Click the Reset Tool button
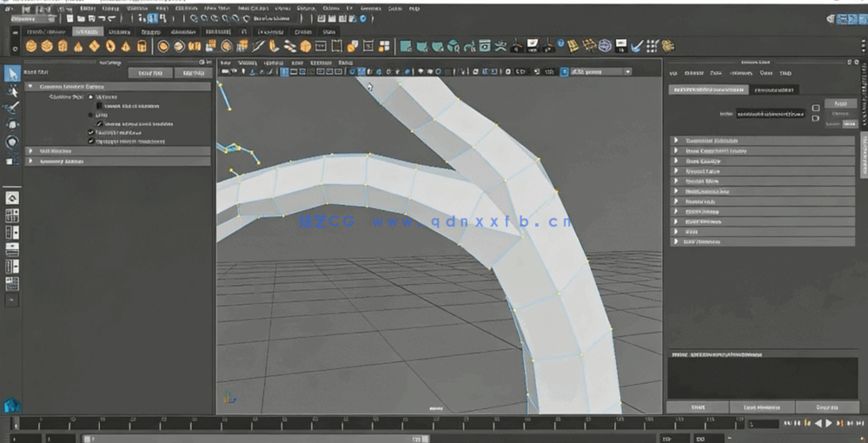 151,73
